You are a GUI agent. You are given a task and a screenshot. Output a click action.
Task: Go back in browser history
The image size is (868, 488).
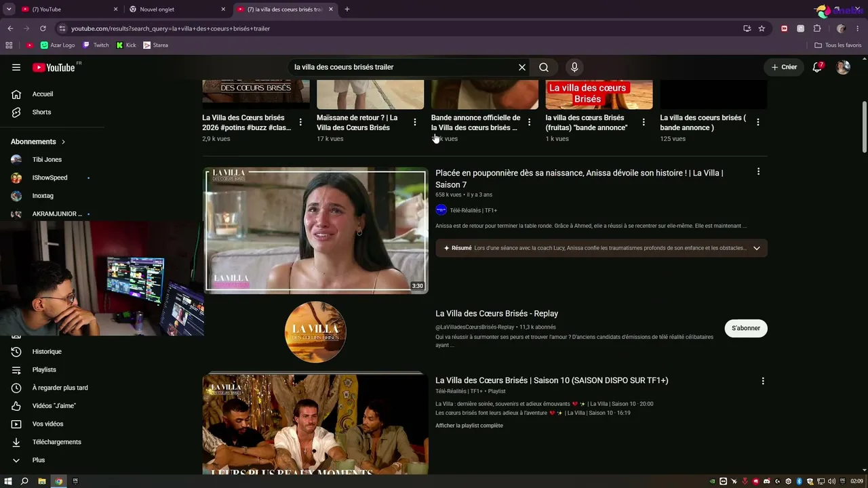(x=10, y=28)
